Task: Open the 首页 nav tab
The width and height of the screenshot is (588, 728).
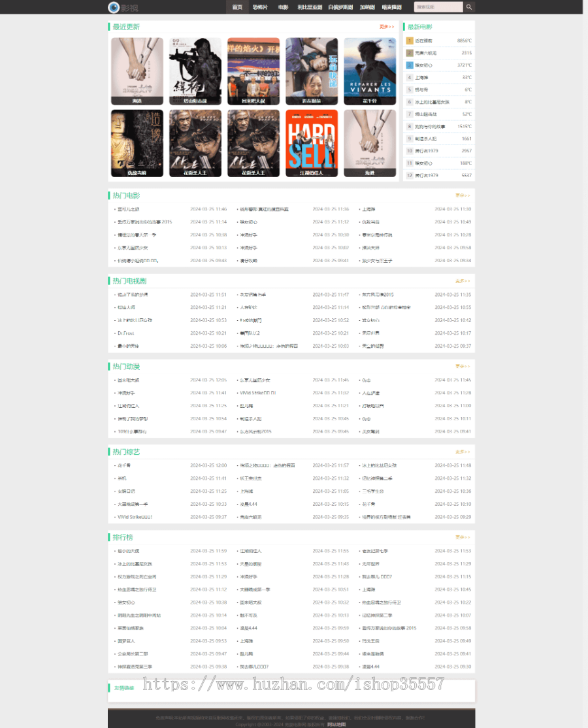Action: [237, 7]
